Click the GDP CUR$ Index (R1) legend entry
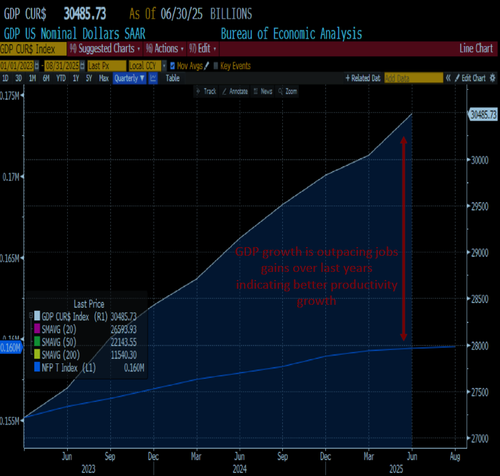500x476 pixels. 75,317
